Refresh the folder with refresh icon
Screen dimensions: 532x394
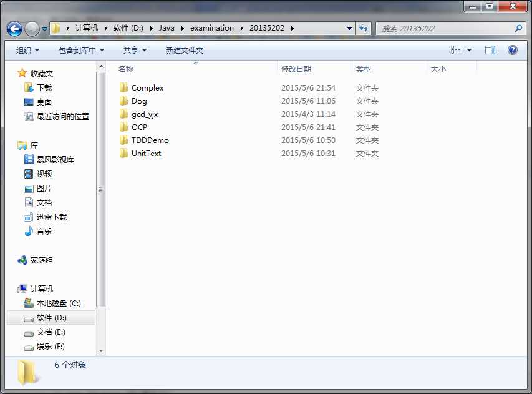point(364,29)
